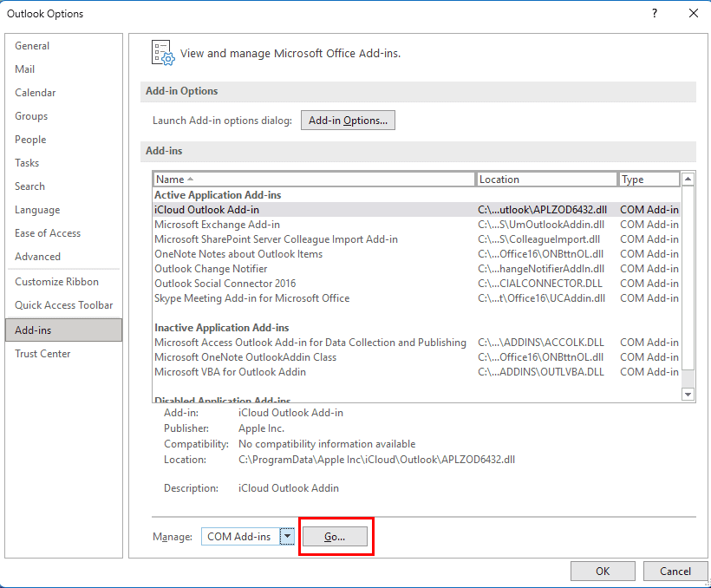Select the Add-ins category
The height and width of the screenshot is (588, 711).
tap(63, 330)
